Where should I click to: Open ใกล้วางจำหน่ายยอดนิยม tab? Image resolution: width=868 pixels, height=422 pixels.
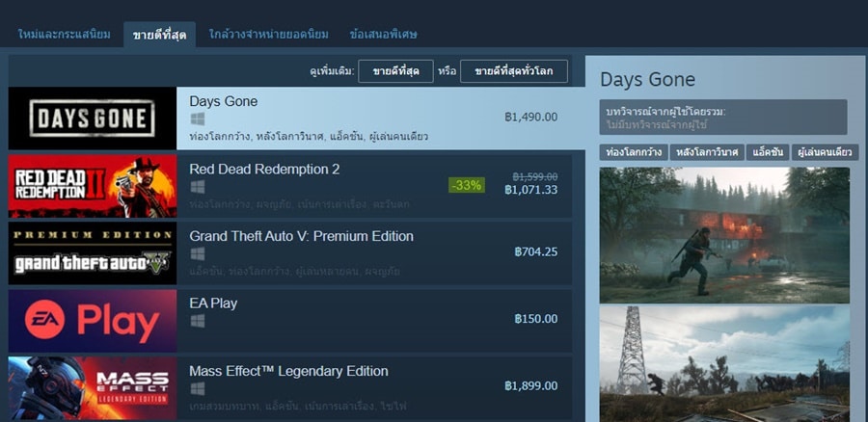point(269,35)
